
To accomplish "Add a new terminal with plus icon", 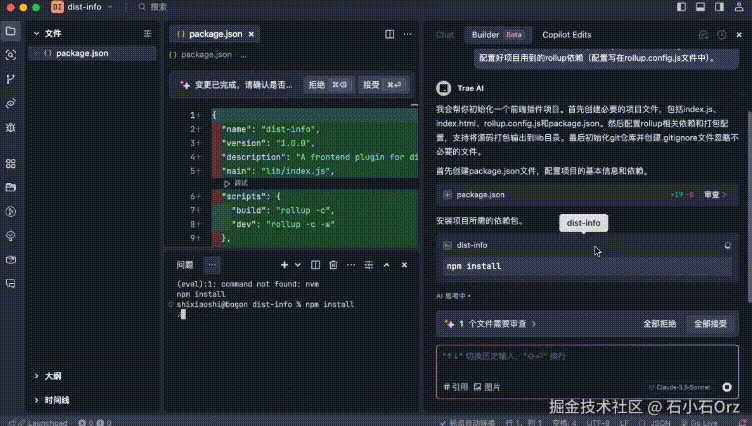I will (x=284, y=265).
